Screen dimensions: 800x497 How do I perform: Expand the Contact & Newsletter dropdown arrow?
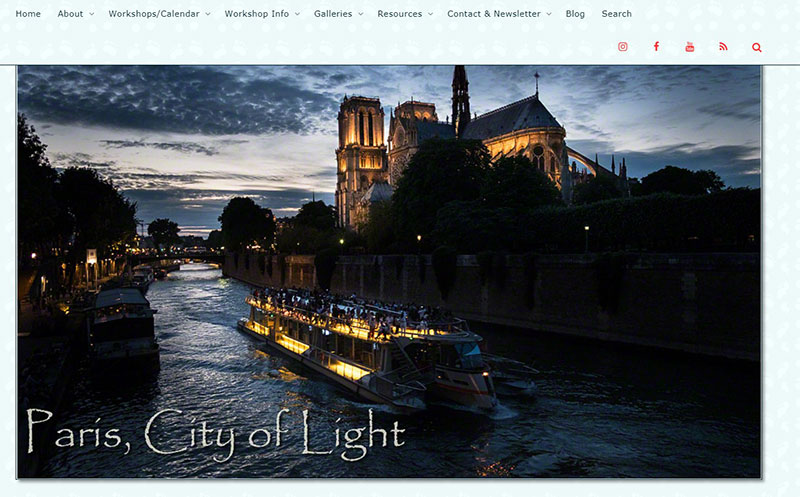click(x=549, y=14)
